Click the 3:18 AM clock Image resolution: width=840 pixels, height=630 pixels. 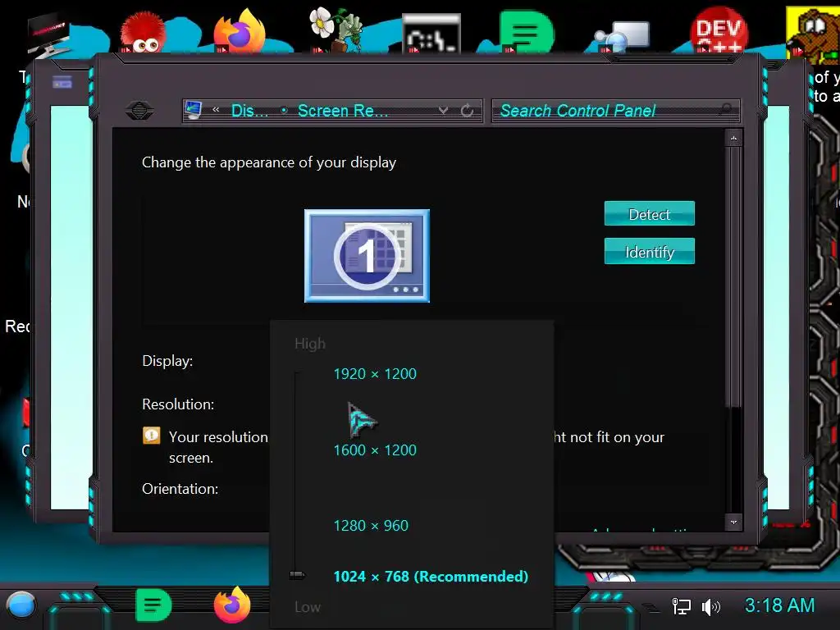coord(779,605)
